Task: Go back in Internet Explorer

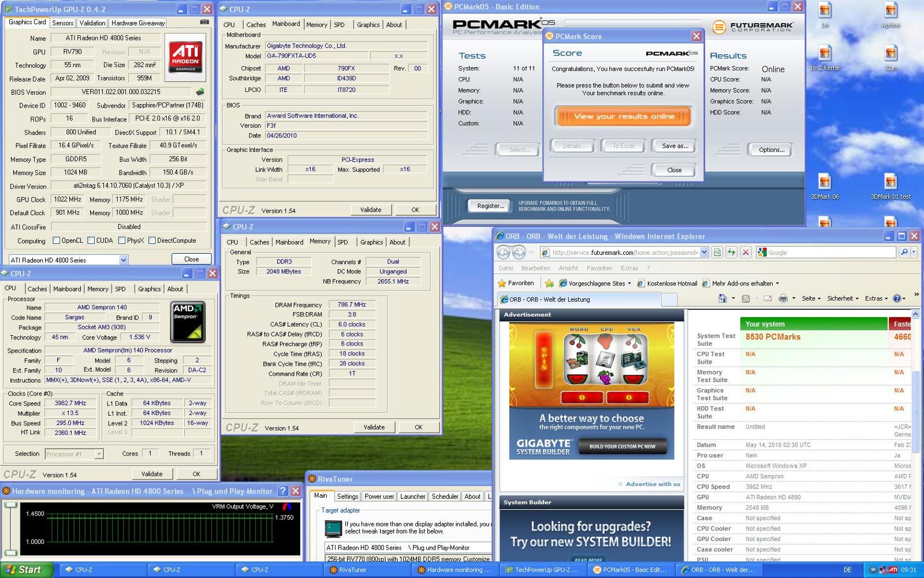Action: 504,252
